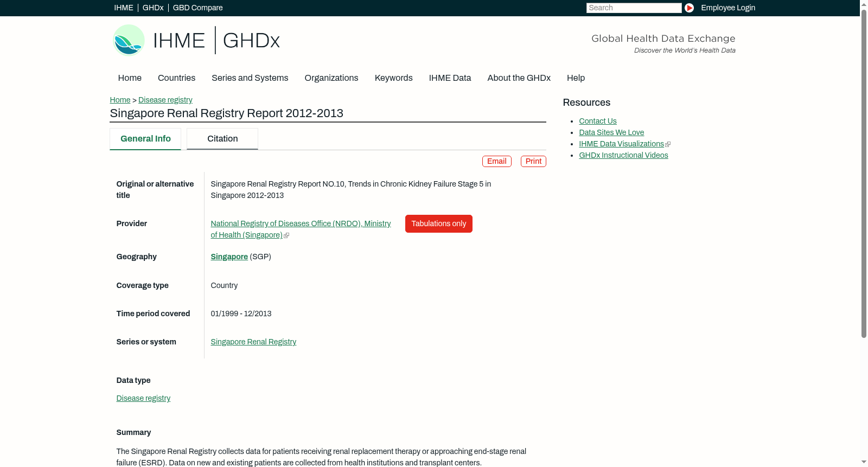Click external link icon after Ministry of Health
Viewport: 868px width, 467px height.
click(x=286, y=235)
